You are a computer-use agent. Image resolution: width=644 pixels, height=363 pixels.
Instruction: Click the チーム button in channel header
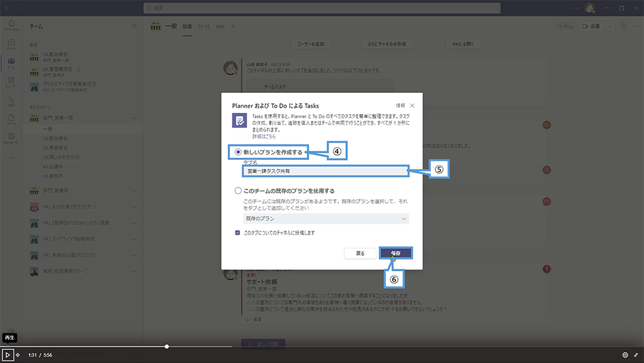(x=566, y=26)
